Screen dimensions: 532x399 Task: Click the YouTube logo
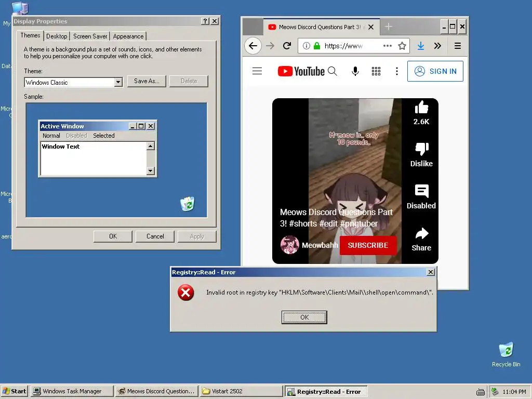click(301, 71)
